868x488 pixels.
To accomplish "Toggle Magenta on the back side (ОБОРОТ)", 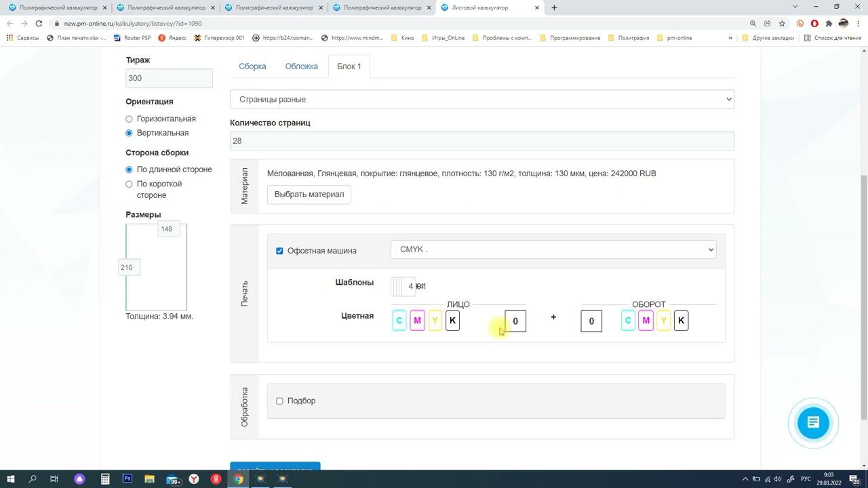I will pos(646,321).
